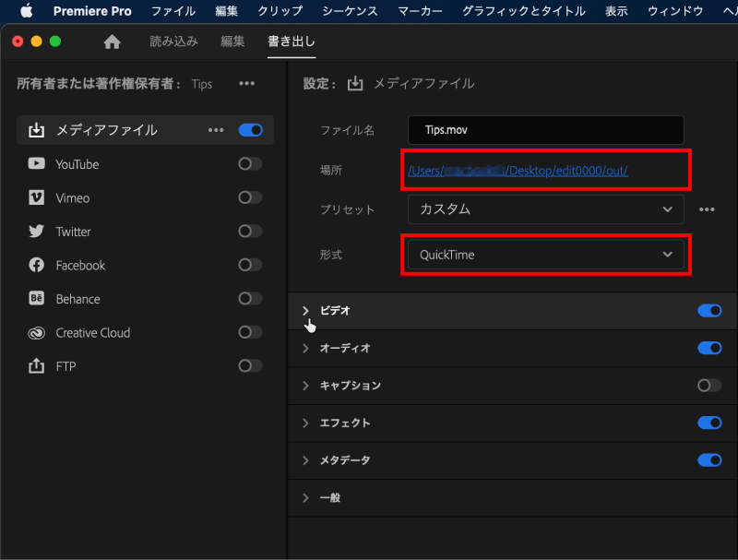The height and width of the screenshot is (560, 738).
Task: Select the FTP destination label
Action: (x=65, y=366)
